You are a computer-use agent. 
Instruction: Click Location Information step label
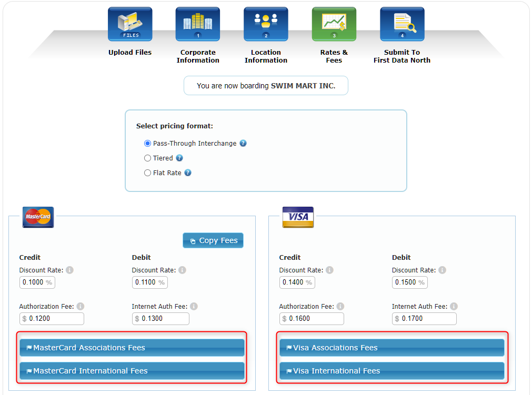pyautogui.click(x=266, y=56)
